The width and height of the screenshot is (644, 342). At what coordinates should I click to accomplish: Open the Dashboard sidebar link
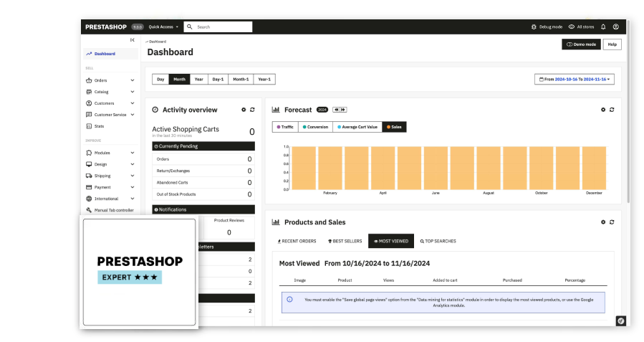tap(111, 54)
